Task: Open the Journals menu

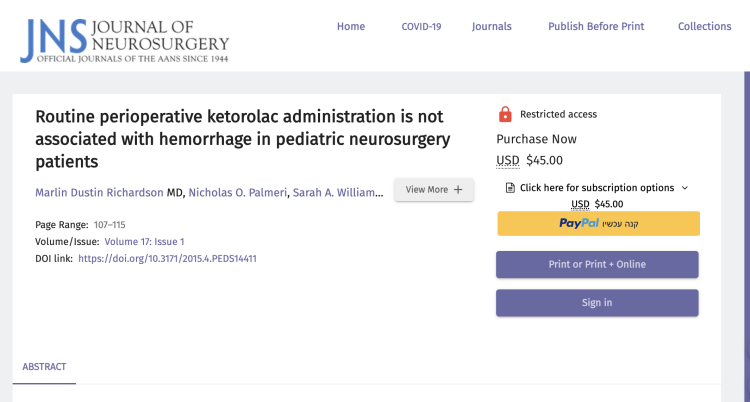Action: click(492, 27)
